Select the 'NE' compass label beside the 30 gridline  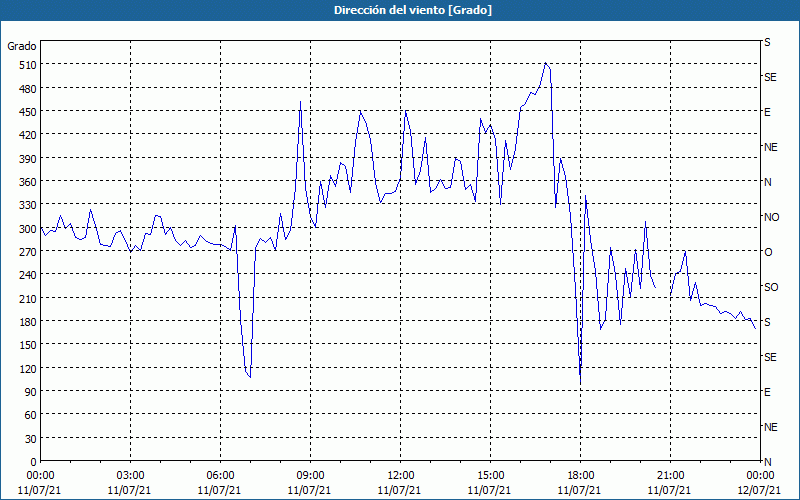point(771,427)
